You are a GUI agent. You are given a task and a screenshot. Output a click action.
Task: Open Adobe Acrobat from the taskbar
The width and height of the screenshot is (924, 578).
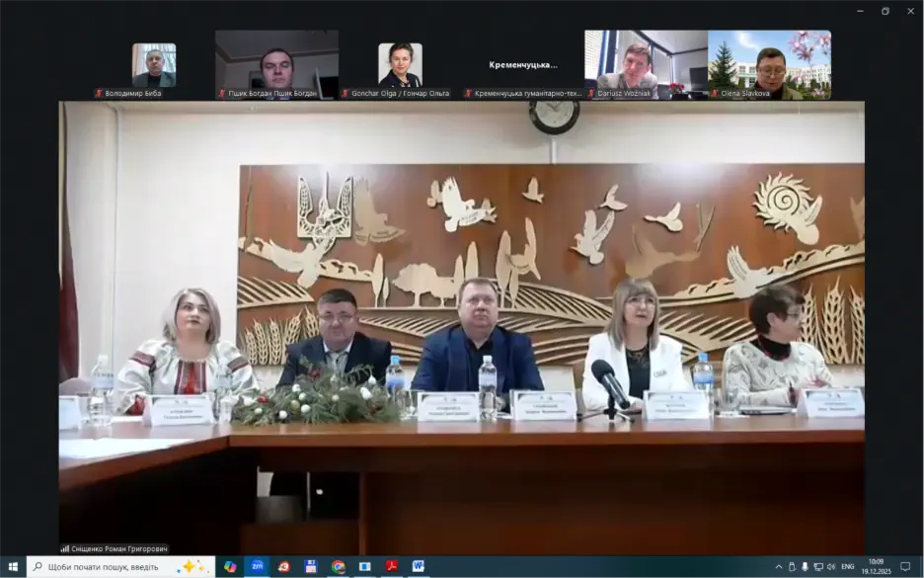pyautogui.click(x=392, y=566)
